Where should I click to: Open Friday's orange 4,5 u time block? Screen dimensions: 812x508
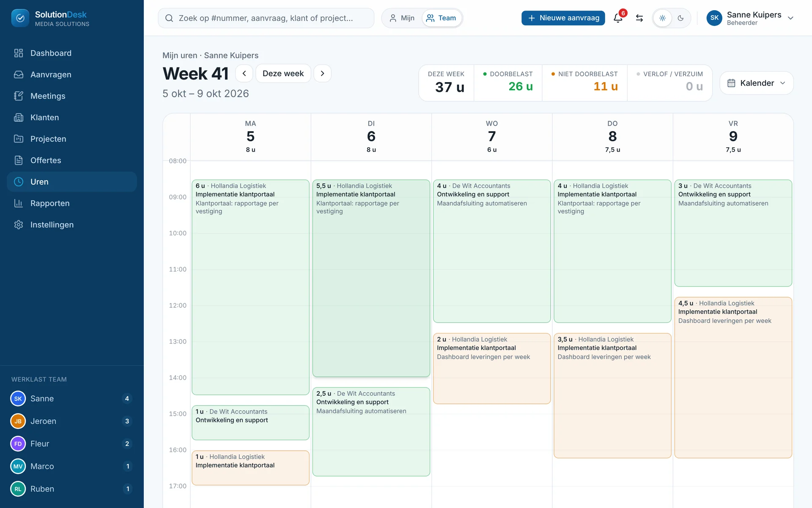[733, 378]
